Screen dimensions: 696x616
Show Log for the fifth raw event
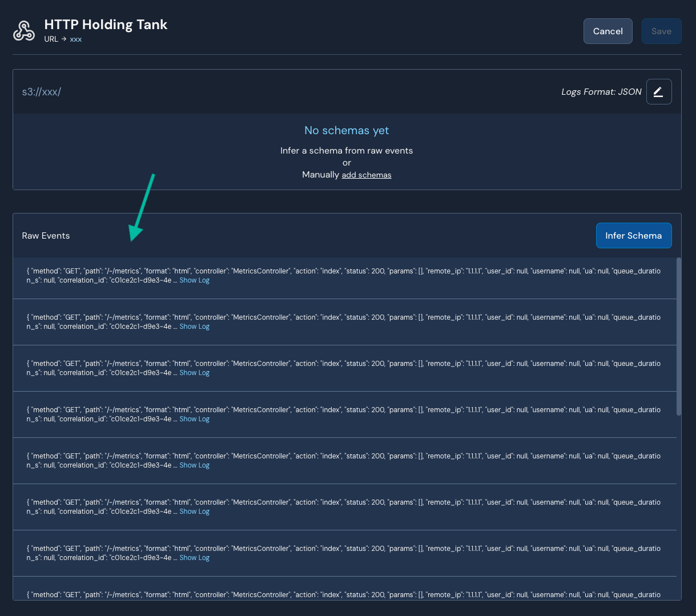(x=194, y=465)
